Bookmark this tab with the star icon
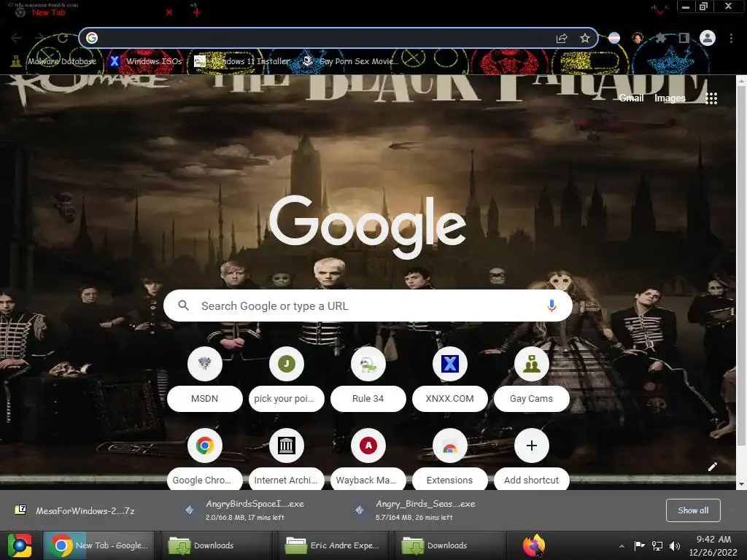 (x=585, y=38)
